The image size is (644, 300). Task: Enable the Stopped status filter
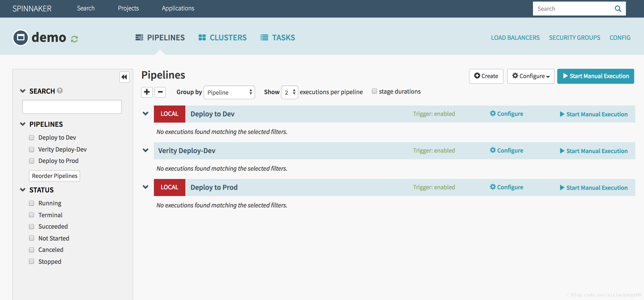(32, 261)
